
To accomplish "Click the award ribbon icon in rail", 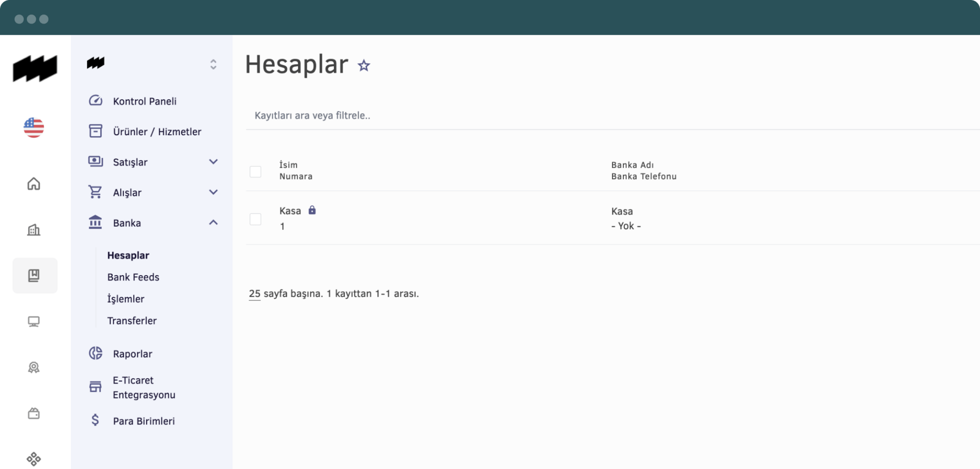I will click(x=34, y=367).
